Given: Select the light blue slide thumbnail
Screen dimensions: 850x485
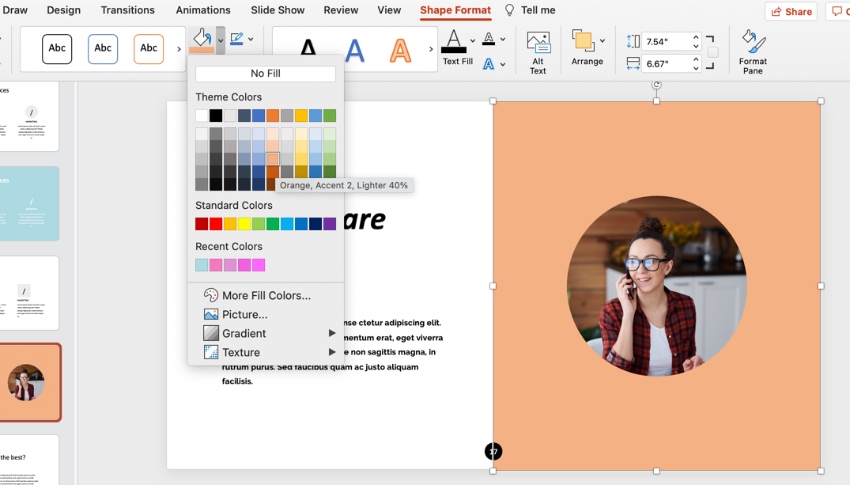Looking at the screenshot, I should 29,204.
